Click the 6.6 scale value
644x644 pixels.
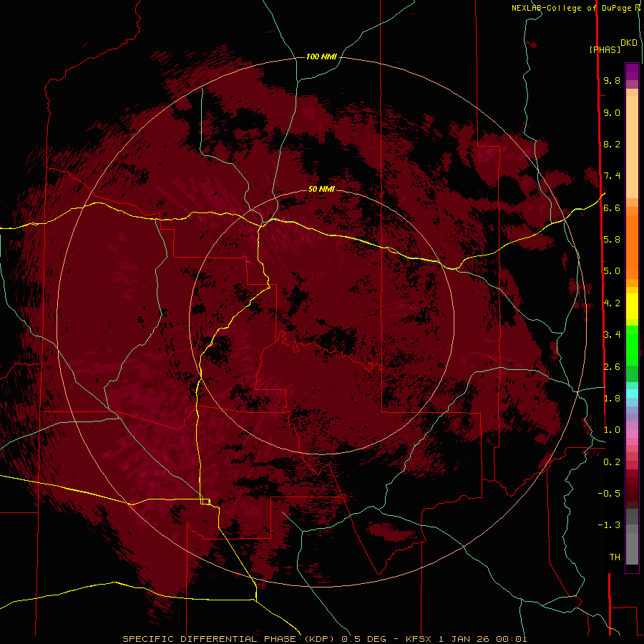coord(612,208)
